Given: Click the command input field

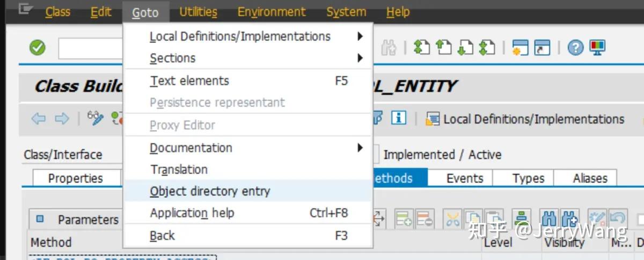Looking at the screenshot, I should [x=91, y=48].
